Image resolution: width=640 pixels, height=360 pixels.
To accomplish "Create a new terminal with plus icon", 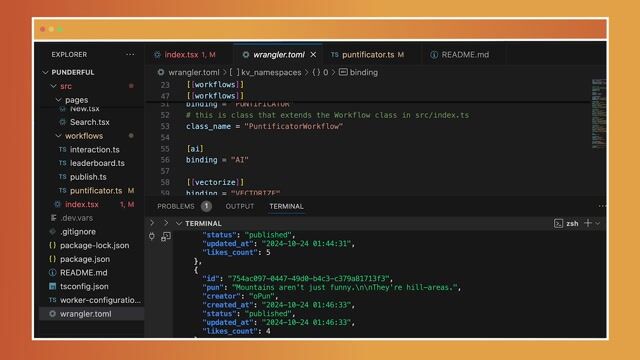I will click(588, 223).
